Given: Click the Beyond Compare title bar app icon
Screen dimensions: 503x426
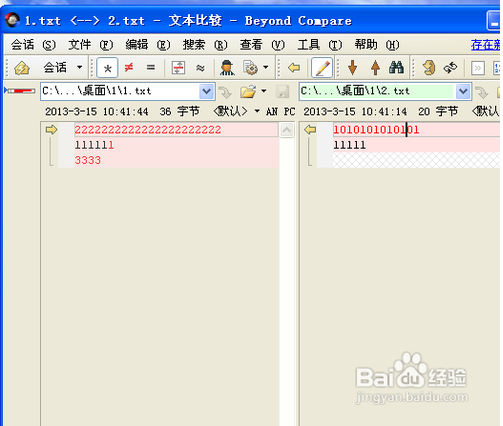Looking at the screenshot, I should coord(12,20).
